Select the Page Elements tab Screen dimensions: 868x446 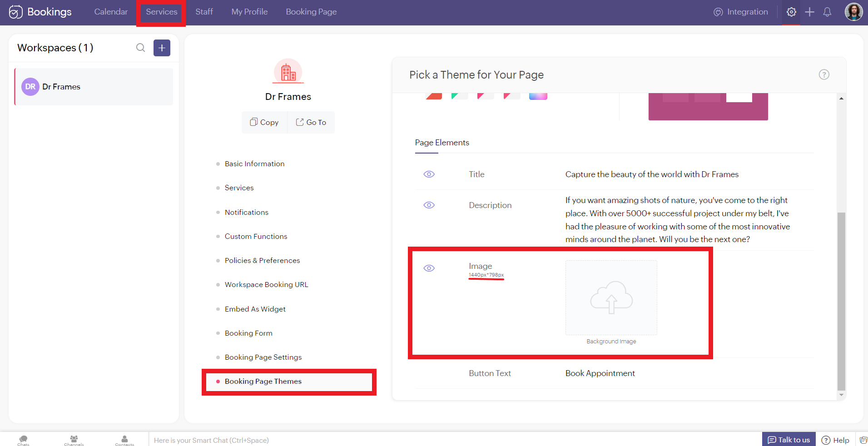[x=442, y=143]
